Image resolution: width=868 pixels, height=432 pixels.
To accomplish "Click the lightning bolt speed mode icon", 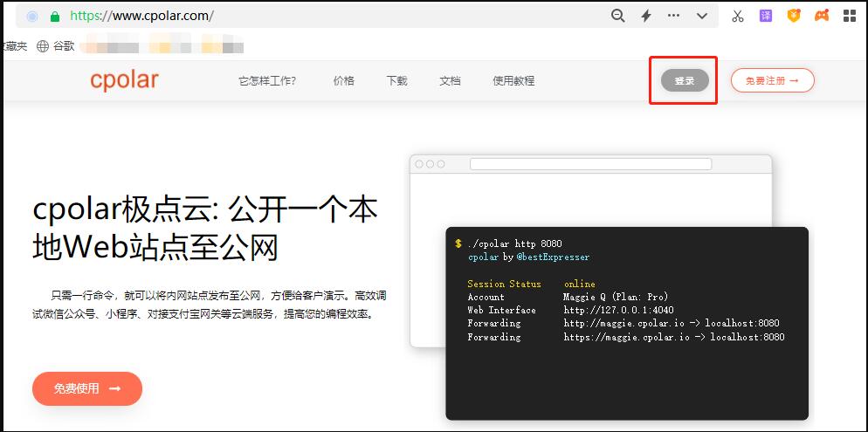I will tap(646, 16).
